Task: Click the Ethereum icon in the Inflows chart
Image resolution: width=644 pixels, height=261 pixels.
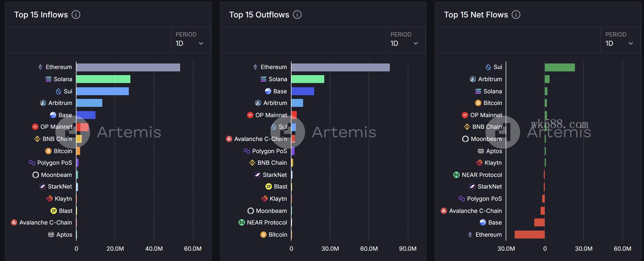Action: tap(40, 67)
